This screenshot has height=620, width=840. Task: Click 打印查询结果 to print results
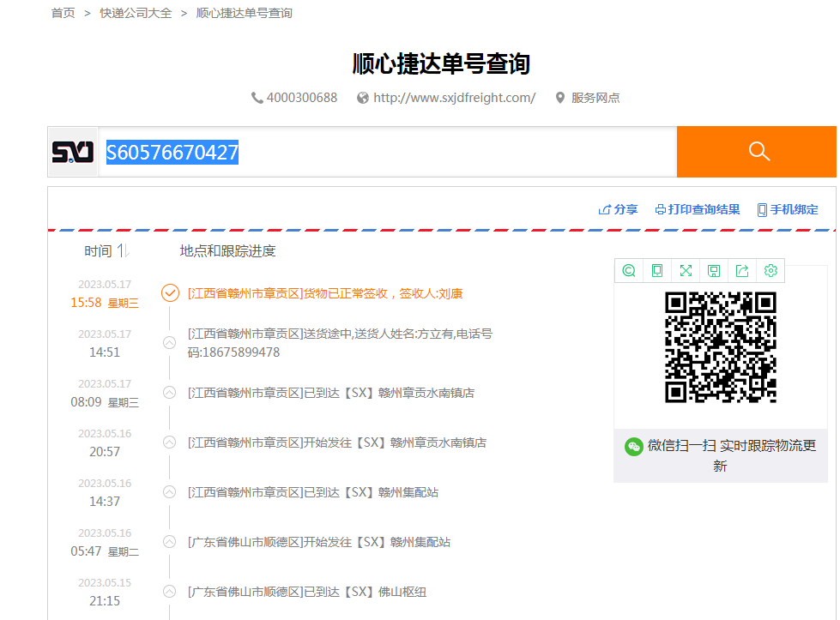click(x=698, y=209)
